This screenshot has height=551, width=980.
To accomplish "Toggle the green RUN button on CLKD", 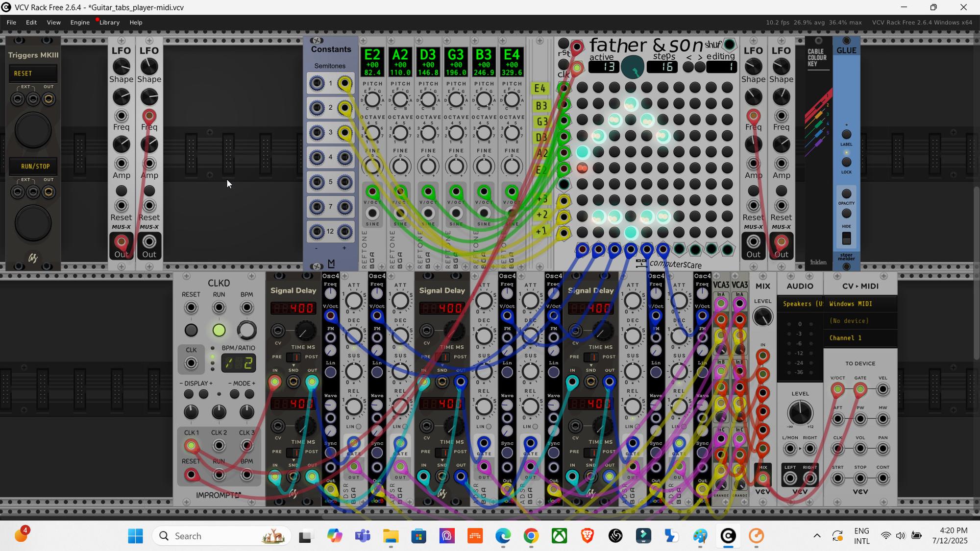I will click(x=219, y=331).
